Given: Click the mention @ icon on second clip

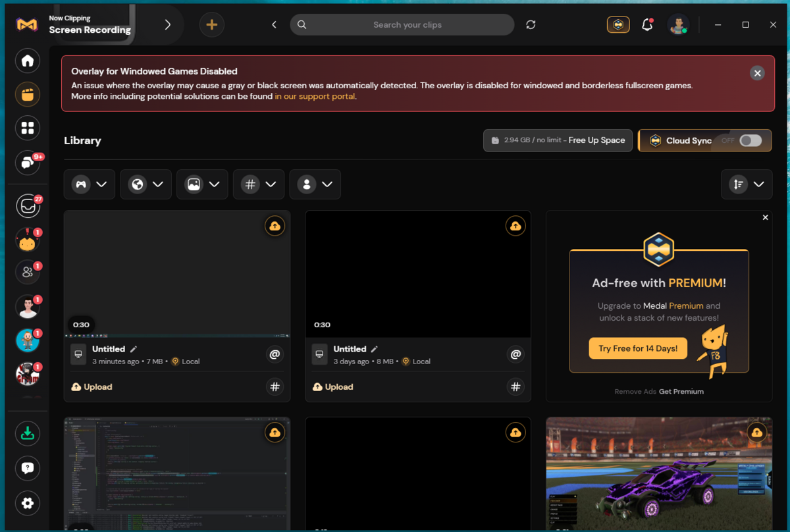Looking at the screenshot, I should (516, 354).
